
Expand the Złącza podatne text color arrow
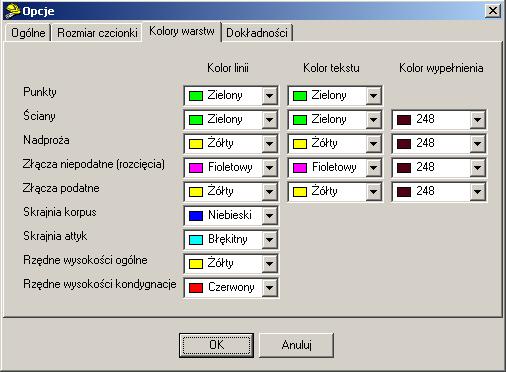pyautogui.click(x=373, y=192)
